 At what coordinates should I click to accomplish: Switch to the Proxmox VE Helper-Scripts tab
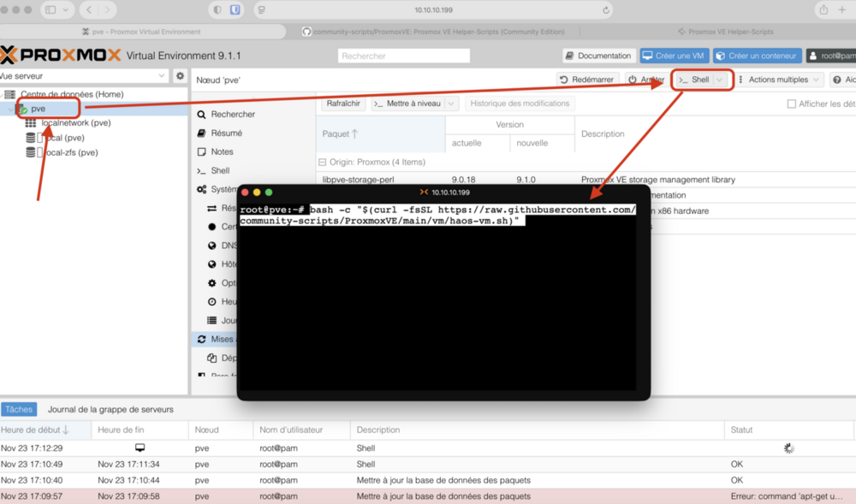click(726, 32)
